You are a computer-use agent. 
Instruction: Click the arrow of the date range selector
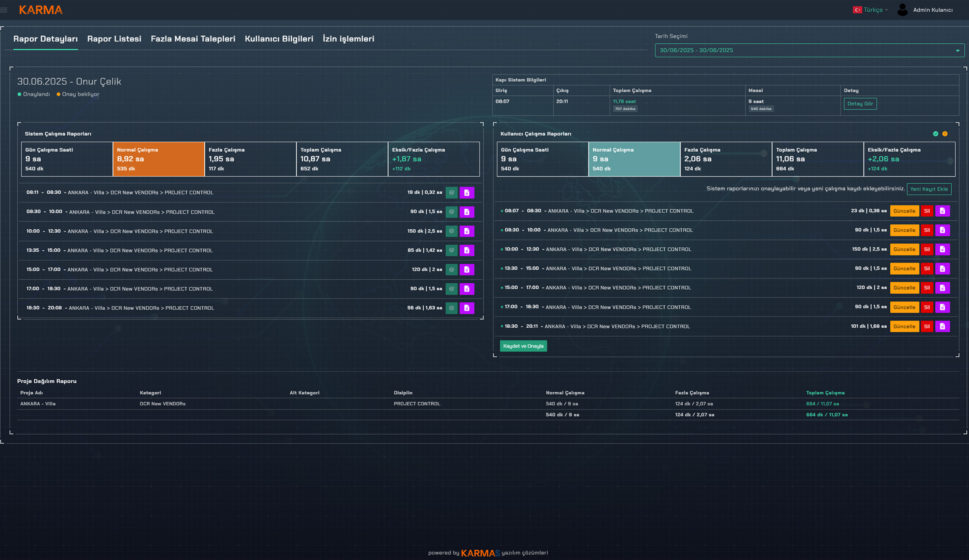(x=957, y=51)
